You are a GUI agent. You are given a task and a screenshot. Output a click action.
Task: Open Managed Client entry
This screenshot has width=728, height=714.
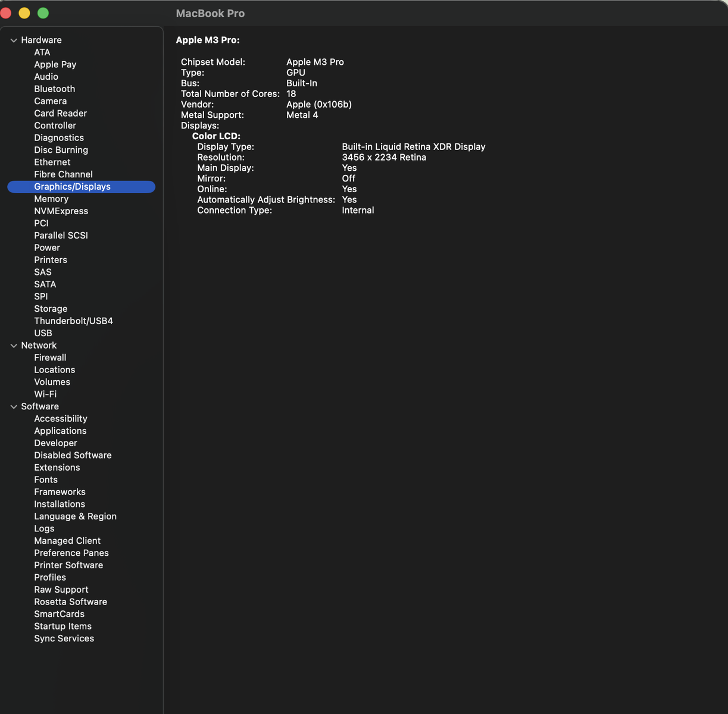[x=67, y=541]
